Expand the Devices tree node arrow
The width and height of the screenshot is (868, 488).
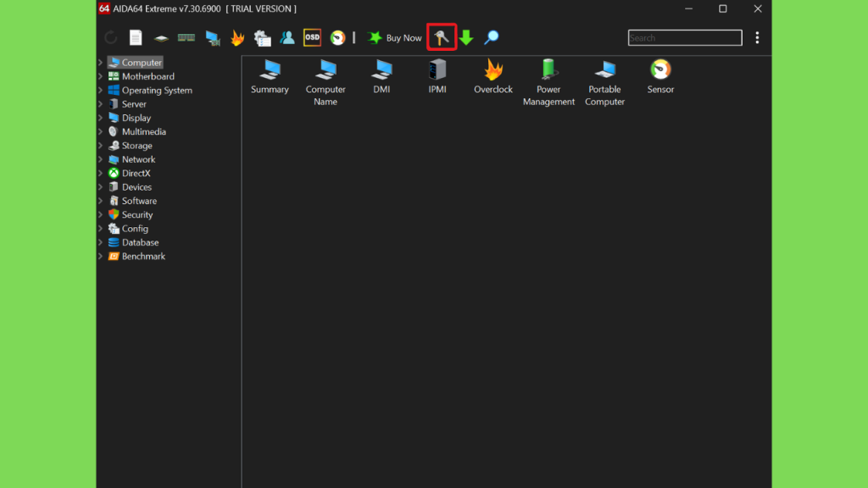tap(101, 187)
